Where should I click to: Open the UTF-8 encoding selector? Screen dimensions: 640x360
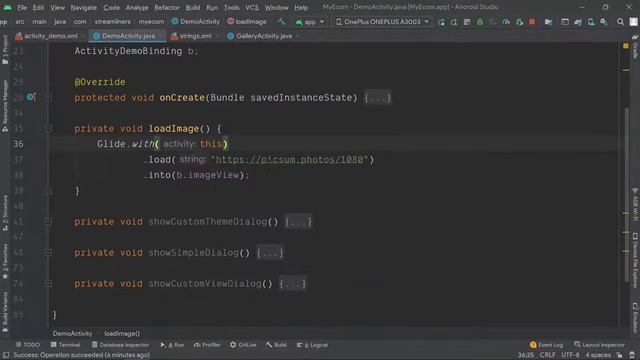point(570,355)
